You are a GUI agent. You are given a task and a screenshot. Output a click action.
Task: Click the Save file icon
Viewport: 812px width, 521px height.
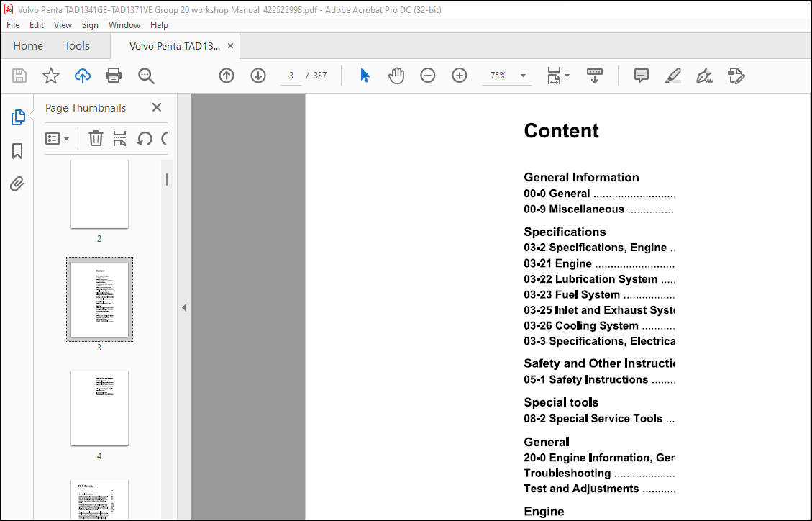click(19, 76)
